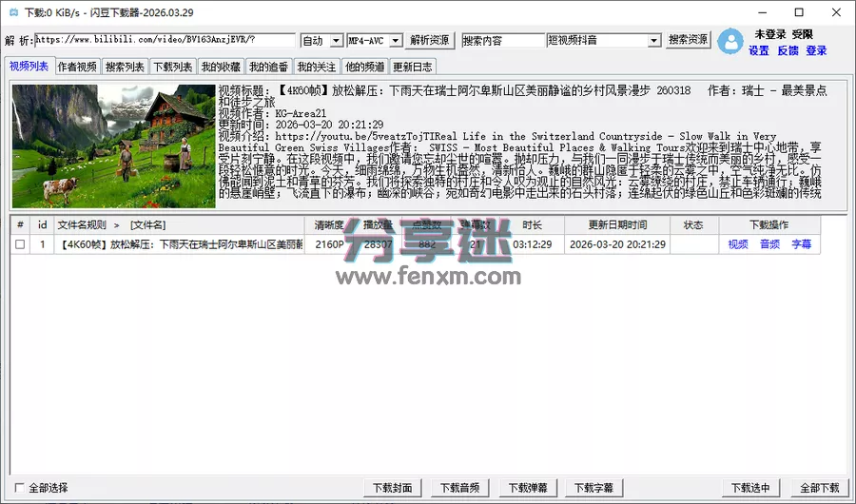Image resolution: width=856 pixels, height=504 pixels.
Task: Open the MP4-AVC format dropdown
Action: click(x=397, y=40)
